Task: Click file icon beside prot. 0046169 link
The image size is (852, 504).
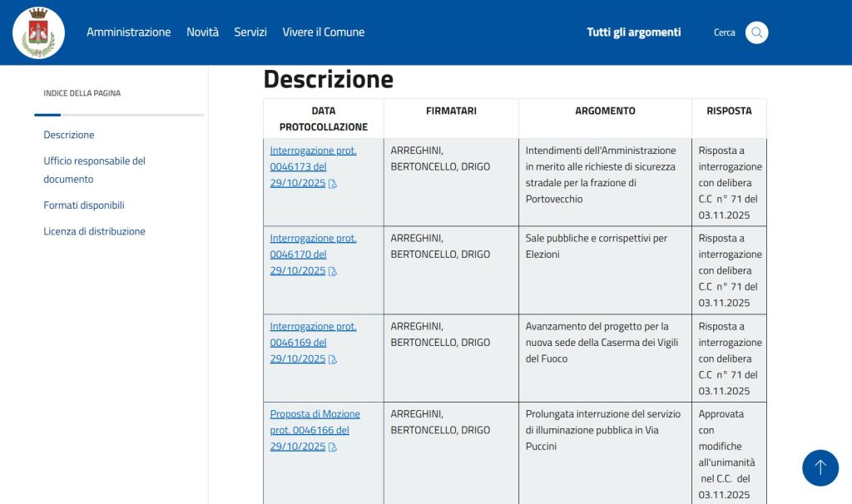Action: (333, 359)
